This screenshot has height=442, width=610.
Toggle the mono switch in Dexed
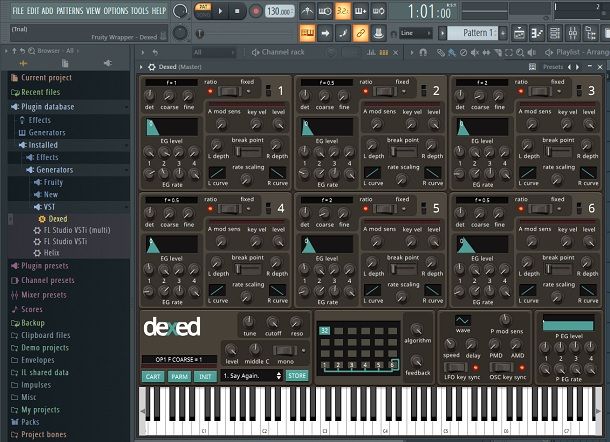285,351
